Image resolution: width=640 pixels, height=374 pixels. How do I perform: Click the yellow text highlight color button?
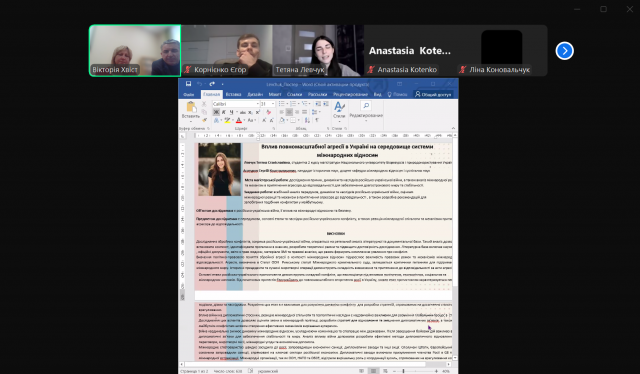227,120
